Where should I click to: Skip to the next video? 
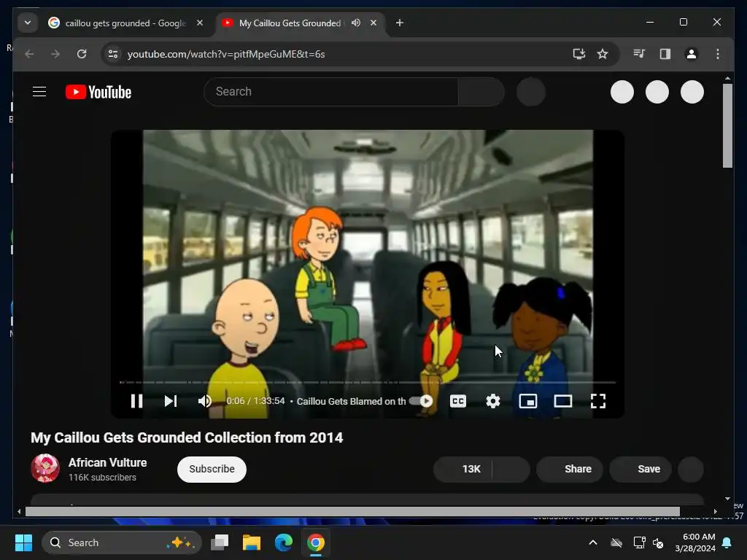171,401
